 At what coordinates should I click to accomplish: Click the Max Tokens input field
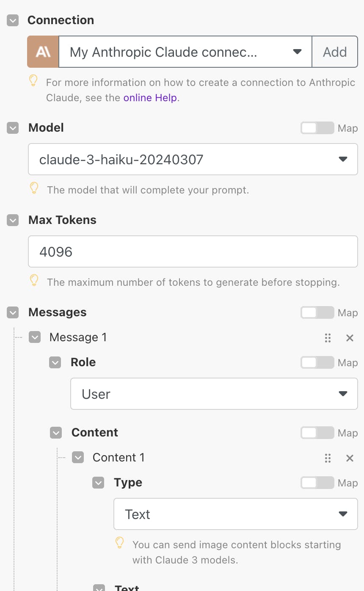click(193, 251)
